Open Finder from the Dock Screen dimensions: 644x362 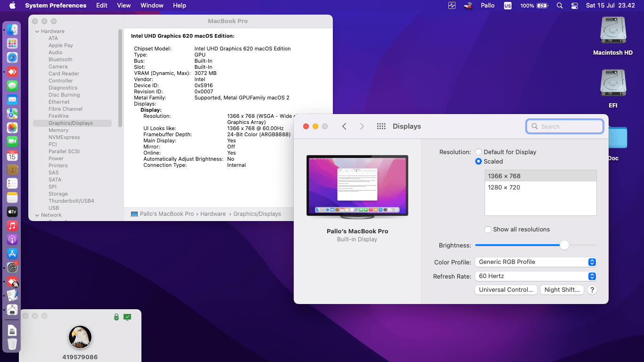pos(12,30)
